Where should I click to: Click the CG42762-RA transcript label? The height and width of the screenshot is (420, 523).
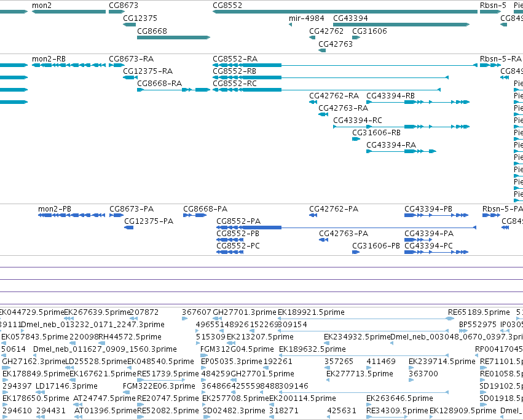click(x=334, y=96)
